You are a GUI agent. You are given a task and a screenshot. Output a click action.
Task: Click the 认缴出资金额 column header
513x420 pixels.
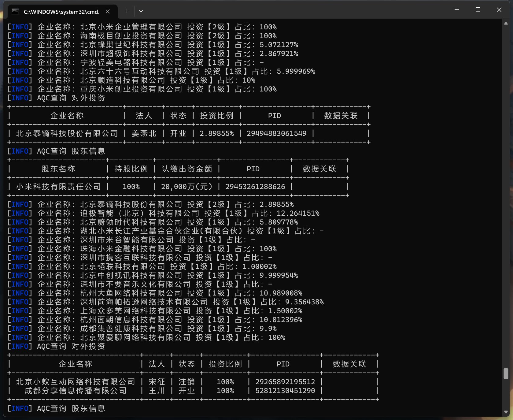coord(186,169)
